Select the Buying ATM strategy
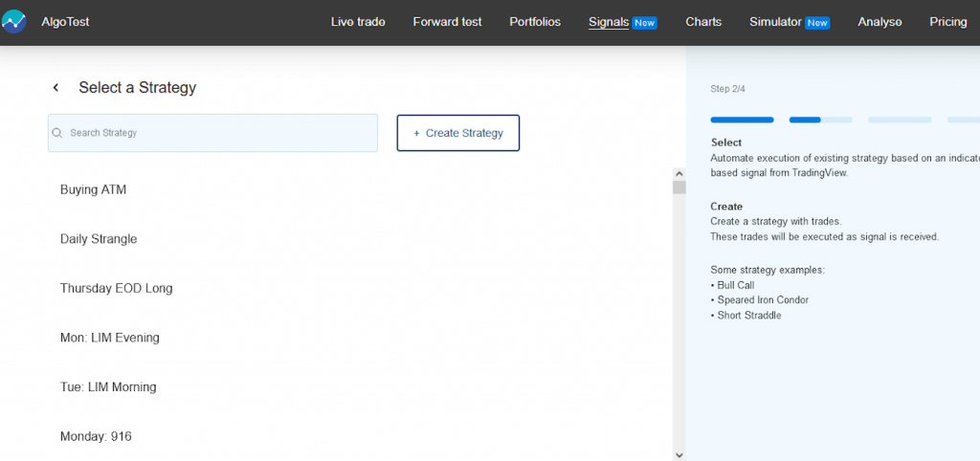980x461 pixels. click(x=93, y=189)
